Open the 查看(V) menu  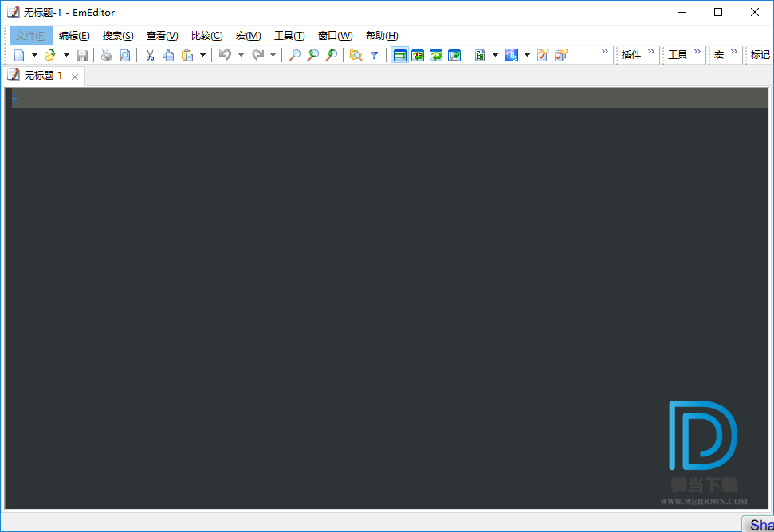click(x=162, y=36)
